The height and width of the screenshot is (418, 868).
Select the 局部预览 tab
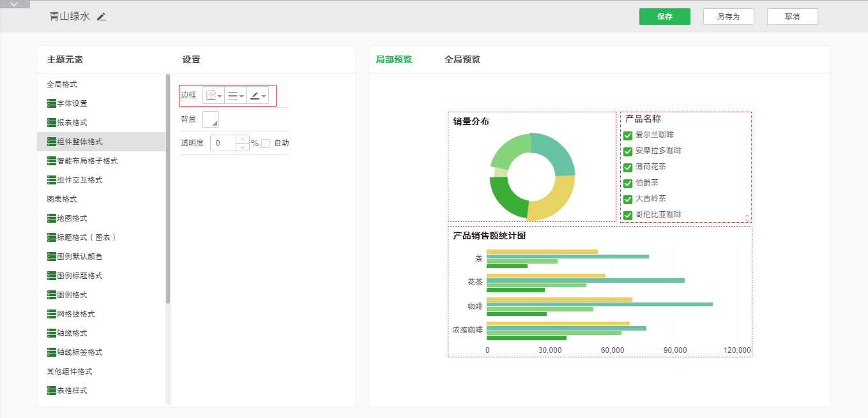pyautogui.click(x=393, y=59)
